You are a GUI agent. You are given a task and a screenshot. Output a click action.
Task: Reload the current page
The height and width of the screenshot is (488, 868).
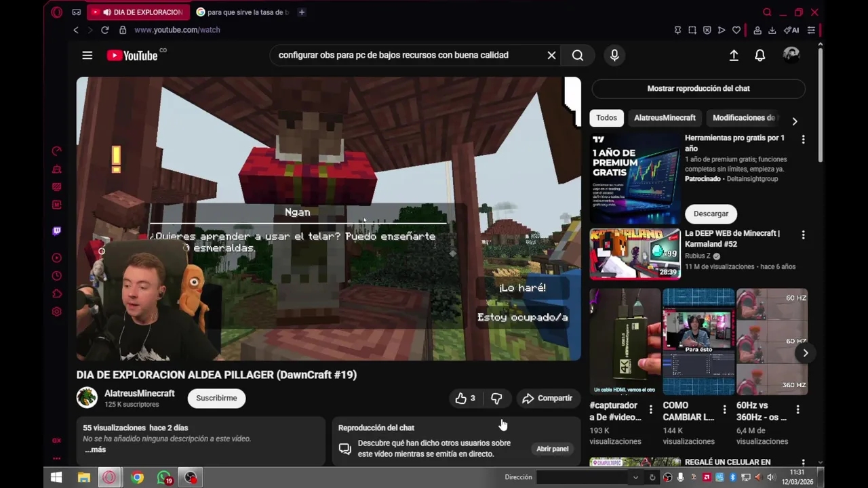click(x=104, y=30)
